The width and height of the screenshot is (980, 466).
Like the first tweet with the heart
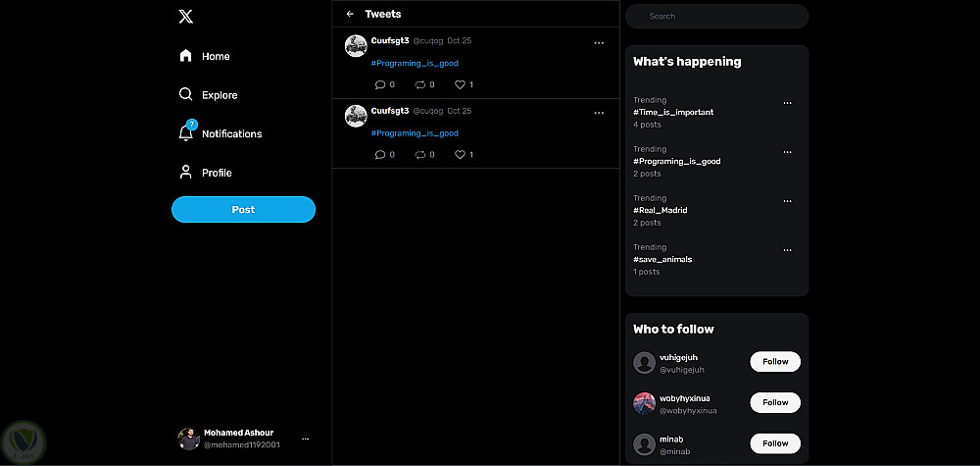point(460,84)
